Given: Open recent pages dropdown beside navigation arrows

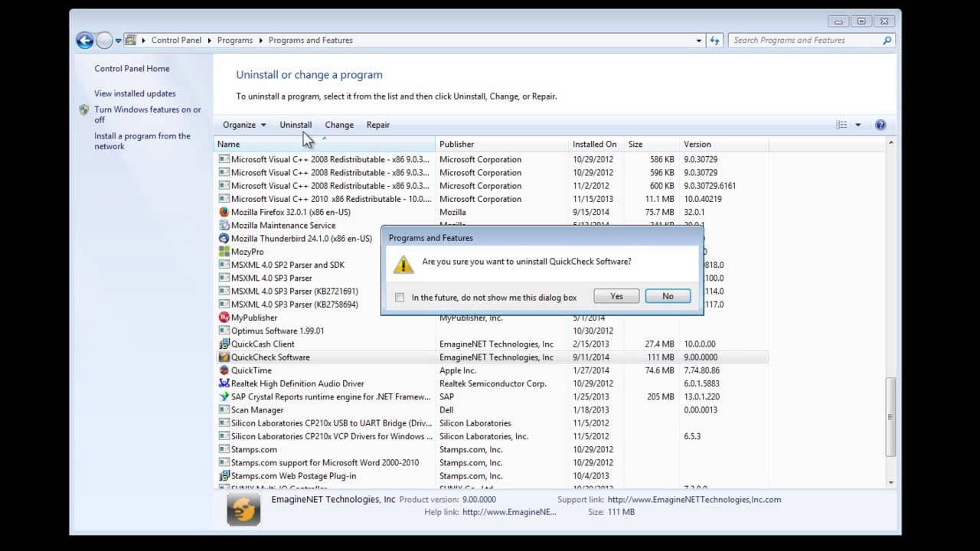Looking at the screenshot, I should [118, 41].
